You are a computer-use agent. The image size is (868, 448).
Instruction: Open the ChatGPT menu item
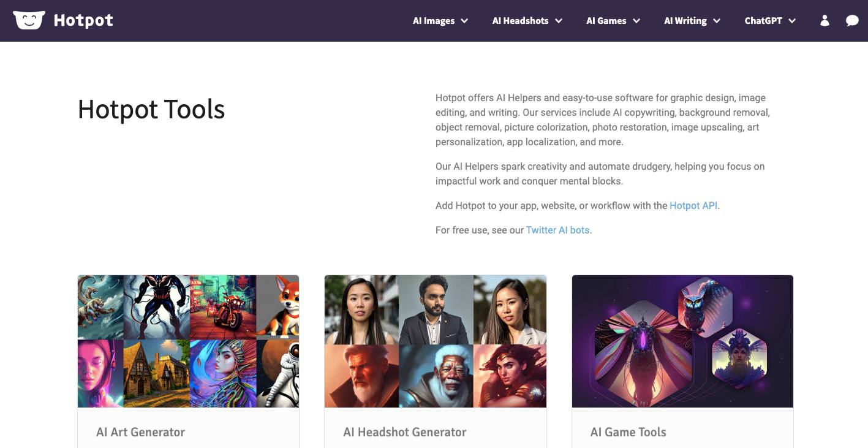coord(763,21)
